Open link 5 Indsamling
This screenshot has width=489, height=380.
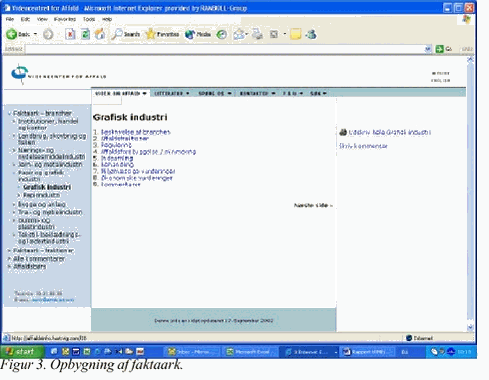[x=117, y=158]
